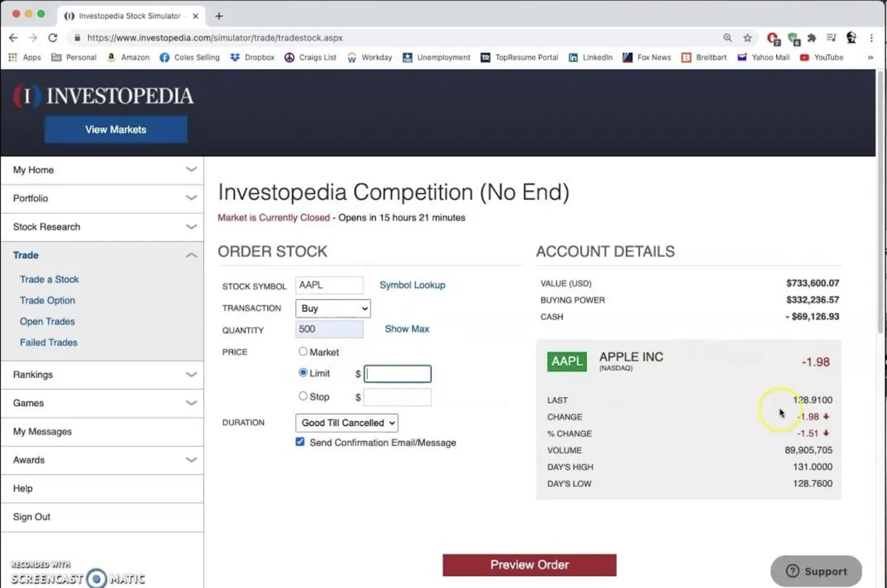Open Craigs List bookmark

click(x=310, y=58)
